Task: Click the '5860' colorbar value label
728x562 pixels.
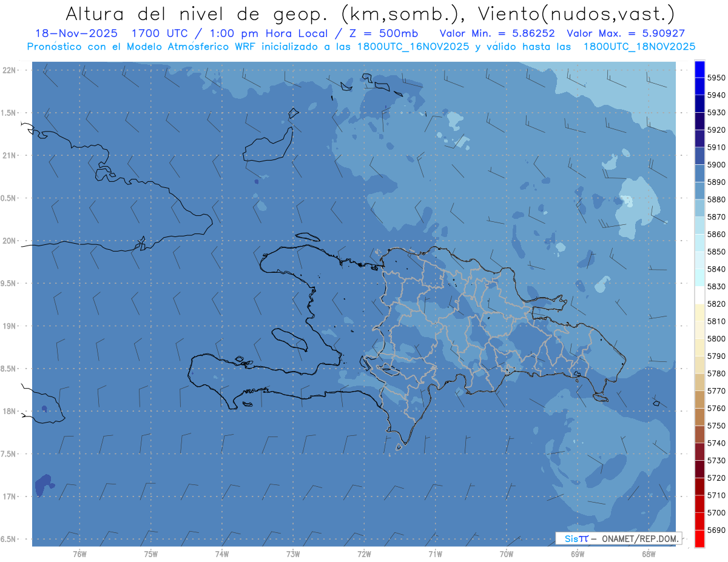Action: coord(716,234)
